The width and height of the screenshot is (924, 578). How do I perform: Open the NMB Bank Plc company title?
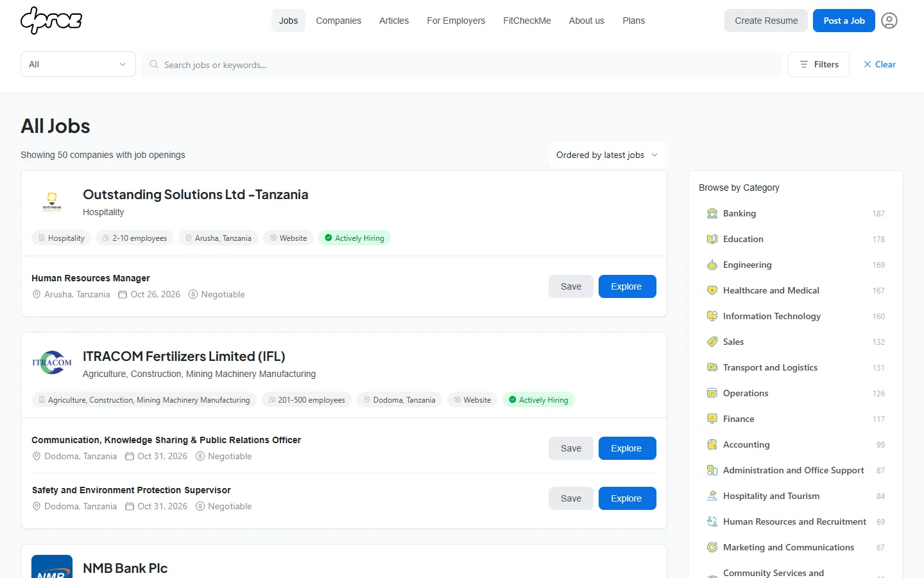125,568
